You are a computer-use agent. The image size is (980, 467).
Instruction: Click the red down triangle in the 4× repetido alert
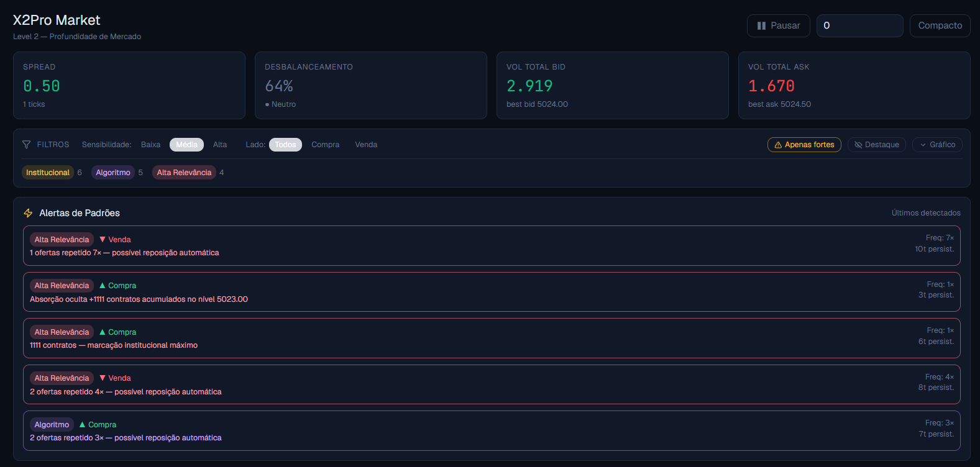pos(103,378)
